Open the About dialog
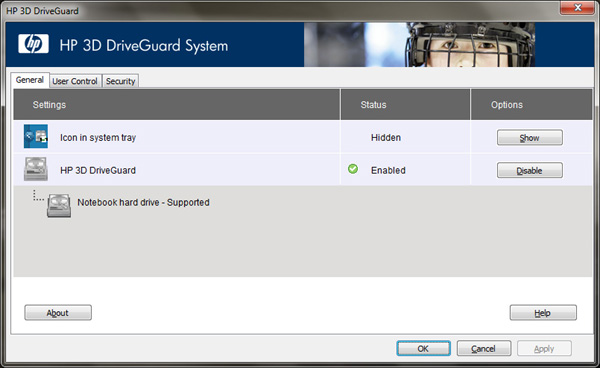This screenshot has width=600, height=368. point(58,313)
